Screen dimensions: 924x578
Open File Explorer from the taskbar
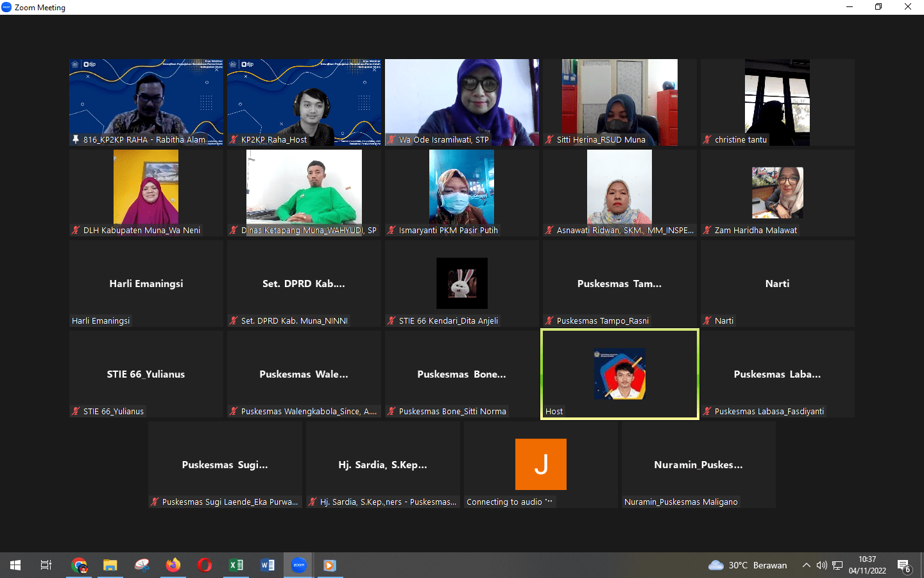coord(110,565)
